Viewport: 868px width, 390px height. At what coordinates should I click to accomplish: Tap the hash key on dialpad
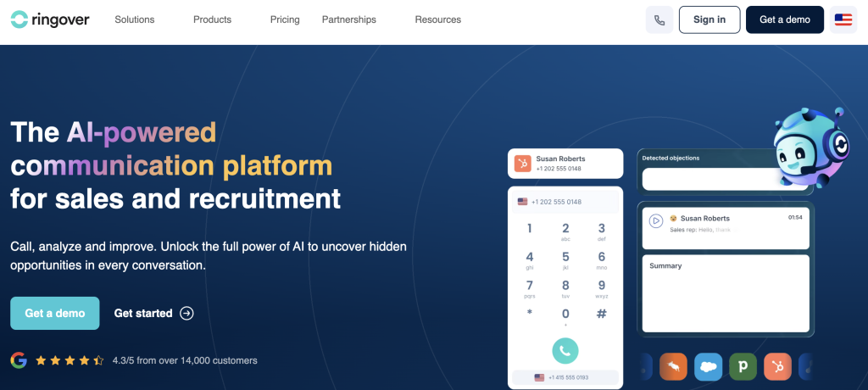coord(601,314)
